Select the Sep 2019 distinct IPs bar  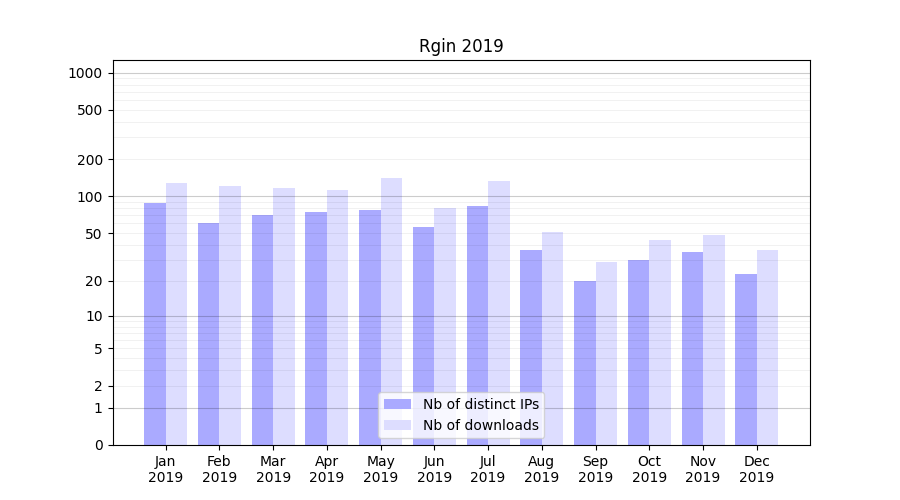(x=585, y=363)
